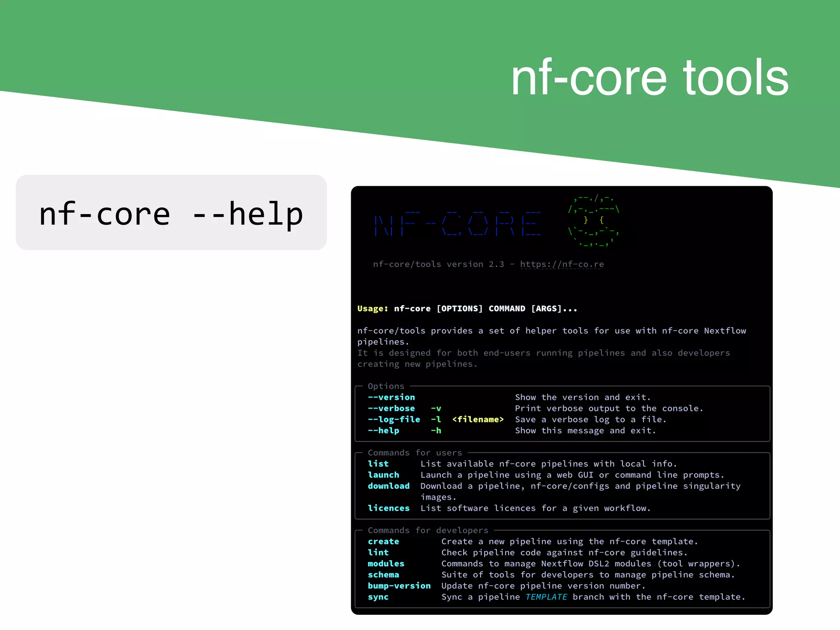This screenshot has width=840, height=630.
Task: Select the 'nf-core tools' slide title
Action: [x=650, y=77]
